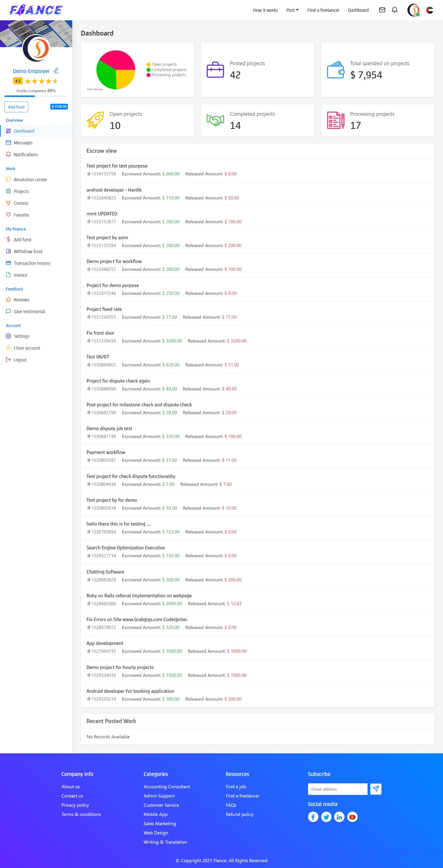Open Facebook social media icon
The height and width of the screenshot is (868, 443).
click(313, 817)
